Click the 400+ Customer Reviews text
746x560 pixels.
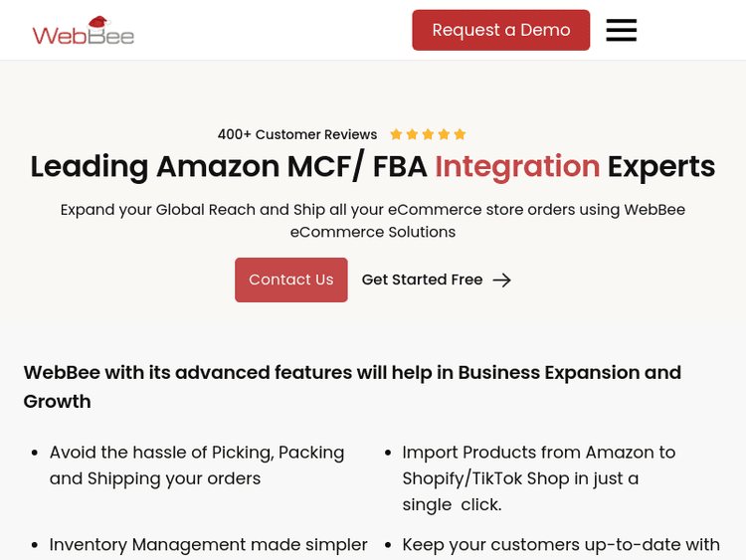click(x=297, y=134)
